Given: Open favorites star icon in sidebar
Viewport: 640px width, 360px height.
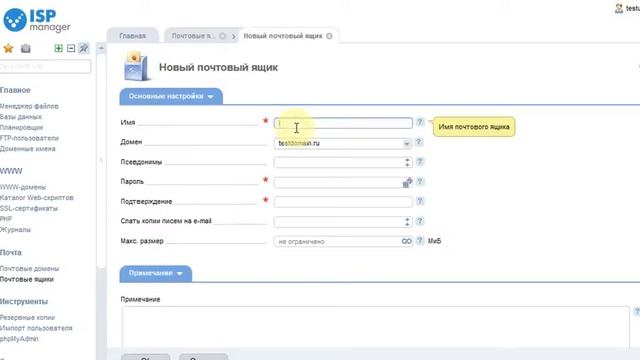Looking at the screenshot, I should [8, 49].
